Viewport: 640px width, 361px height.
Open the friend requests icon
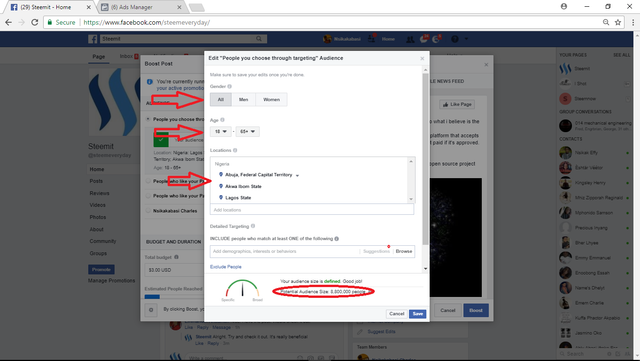(410, 39)
